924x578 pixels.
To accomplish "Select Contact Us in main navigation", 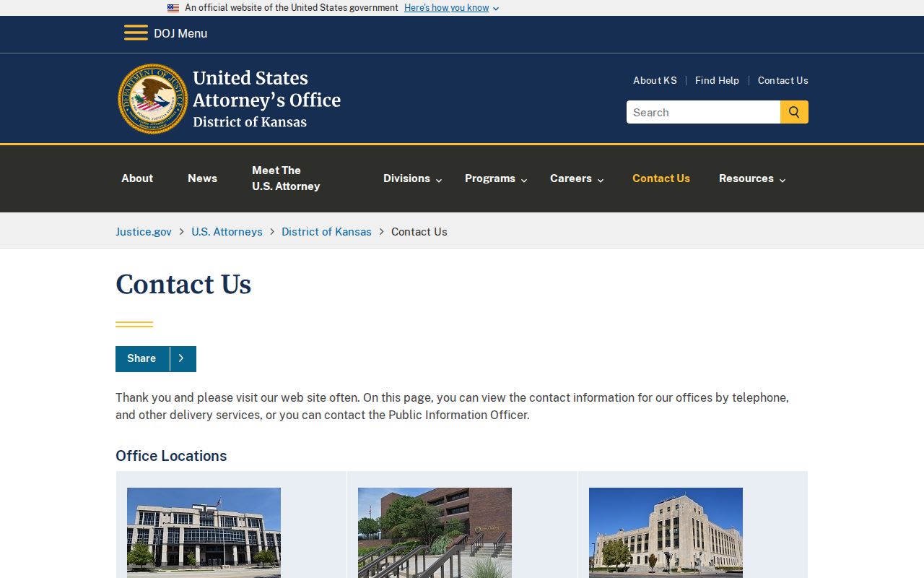I will pos(661,178).
